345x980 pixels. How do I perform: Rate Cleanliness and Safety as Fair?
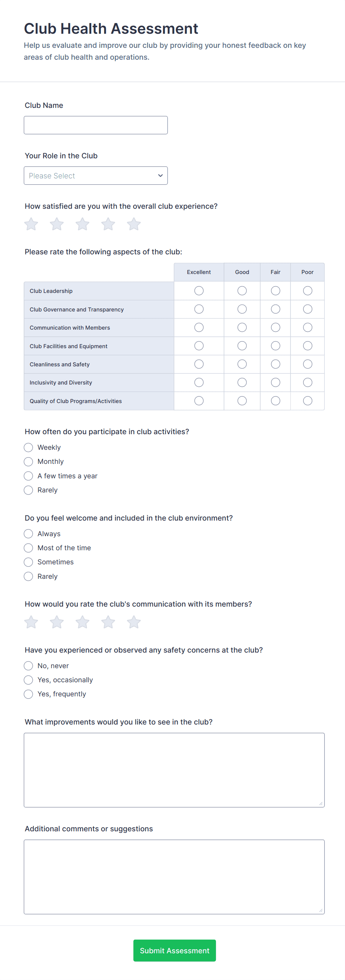275,364
